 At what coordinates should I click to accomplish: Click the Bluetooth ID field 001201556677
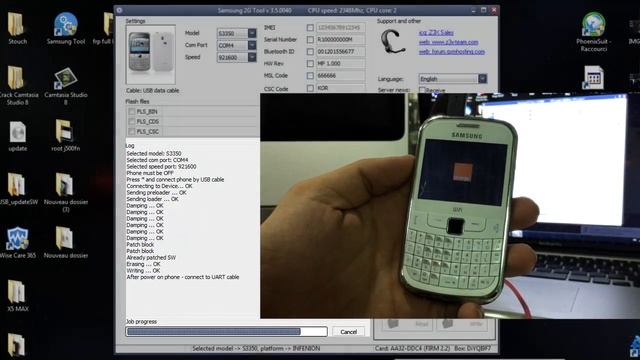point(340,52)
